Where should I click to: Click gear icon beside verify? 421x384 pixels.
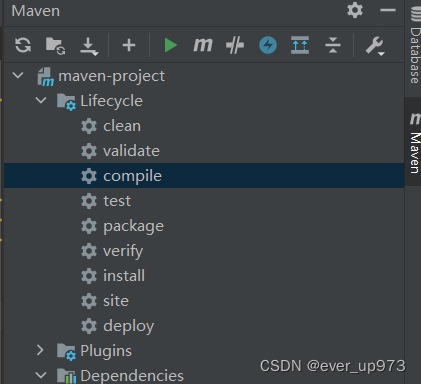pos(89,251)
